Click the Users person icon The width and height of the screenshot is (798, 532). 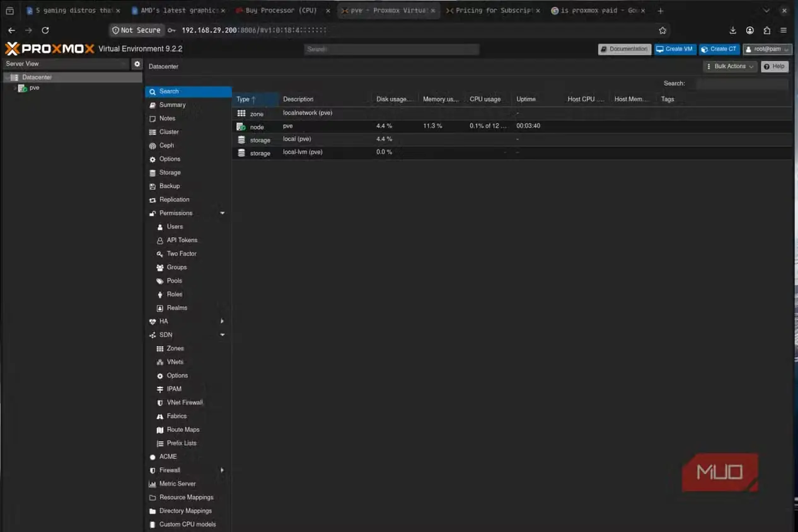tap(160, 227)
